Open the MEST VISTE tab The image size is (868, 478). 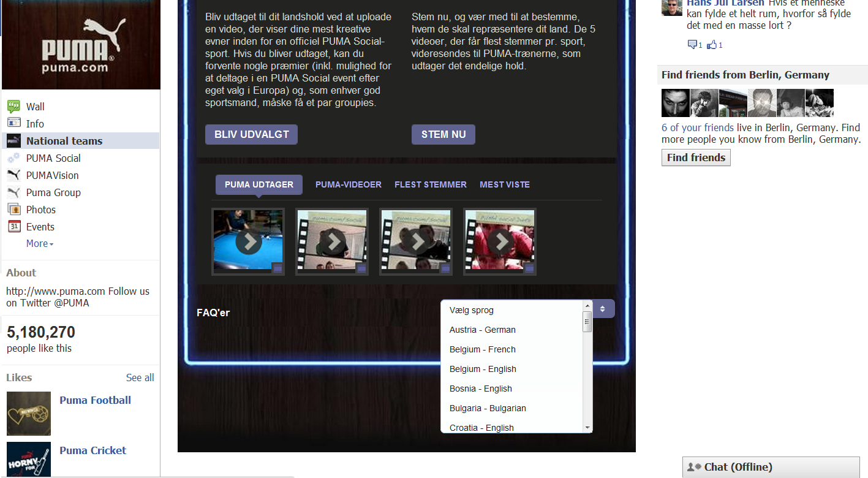point(505,184)
